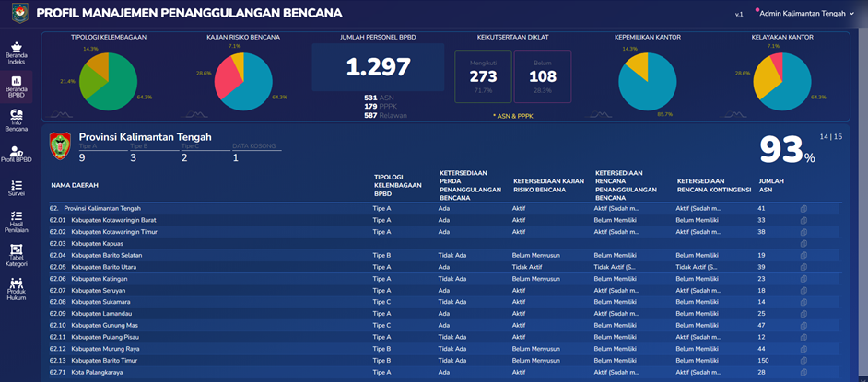Click copy icon on Kabupaten Barito Timur row
Image resolution: width=868 pixels, height=382 pixels.
click(803, 361)
